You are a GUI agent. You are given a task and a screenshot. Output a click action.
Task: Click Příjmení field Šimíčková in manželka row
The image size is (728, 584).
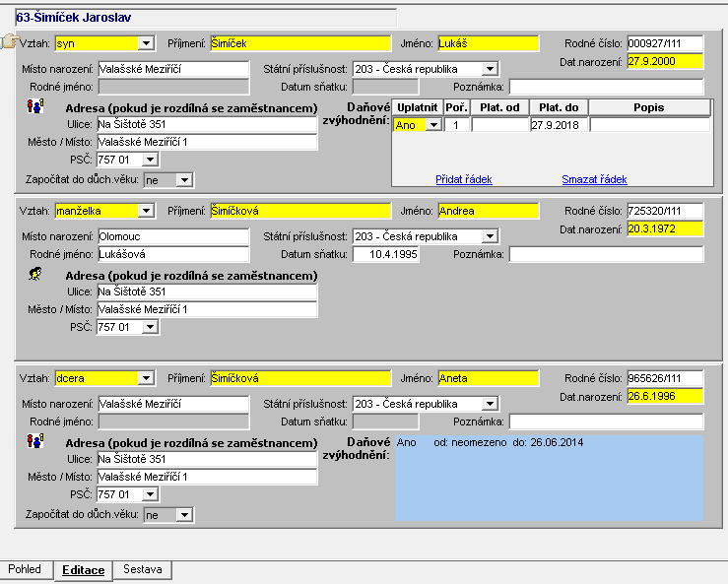300,211
